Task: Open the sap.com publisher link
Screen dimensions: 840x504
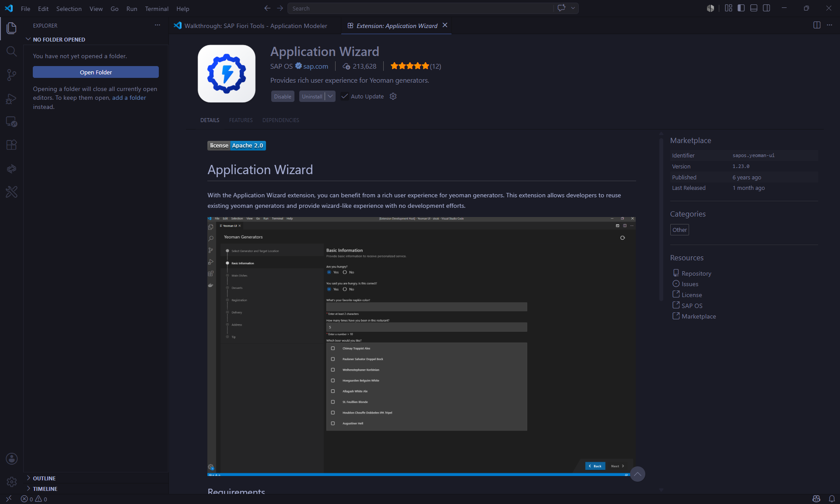Action: 315,66
